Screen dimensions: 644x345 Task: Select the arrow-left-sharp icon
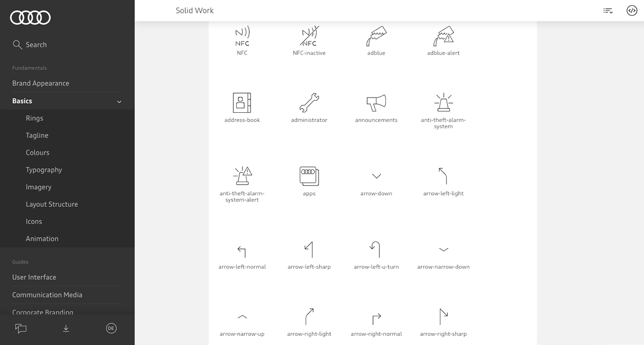[x=309, y=249]
